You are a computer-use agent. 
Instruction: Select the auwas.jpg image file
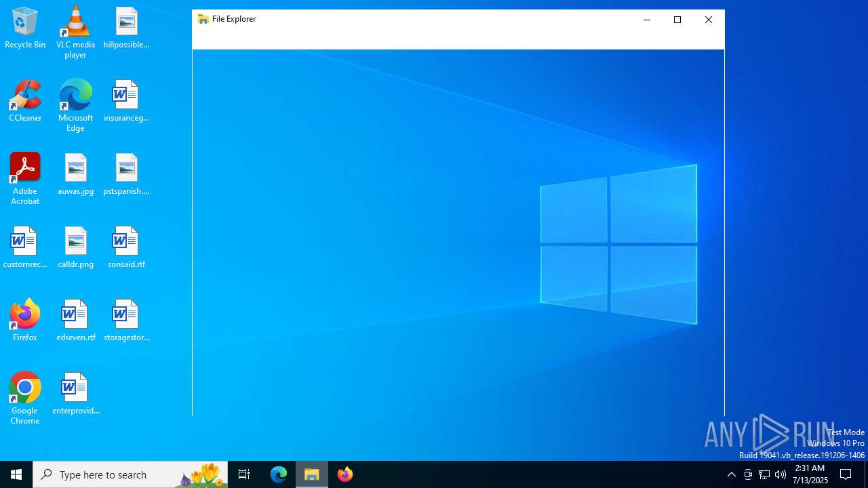(75, 175)
